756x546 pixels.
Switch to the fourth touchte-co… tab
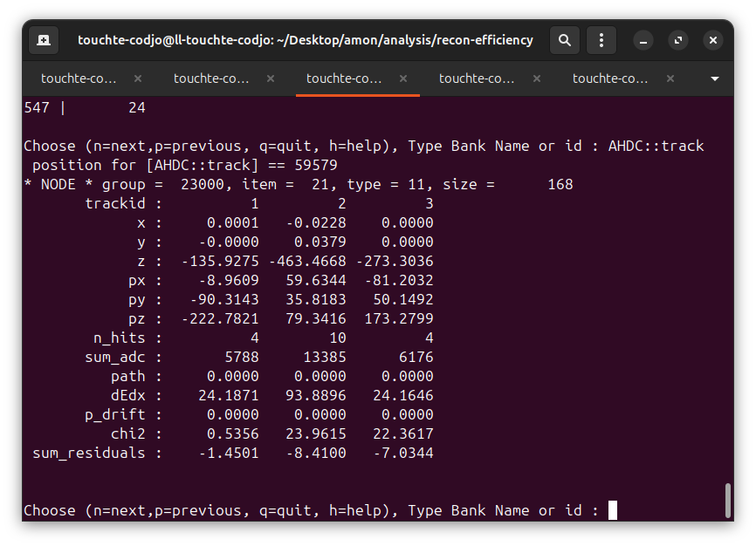477,78
